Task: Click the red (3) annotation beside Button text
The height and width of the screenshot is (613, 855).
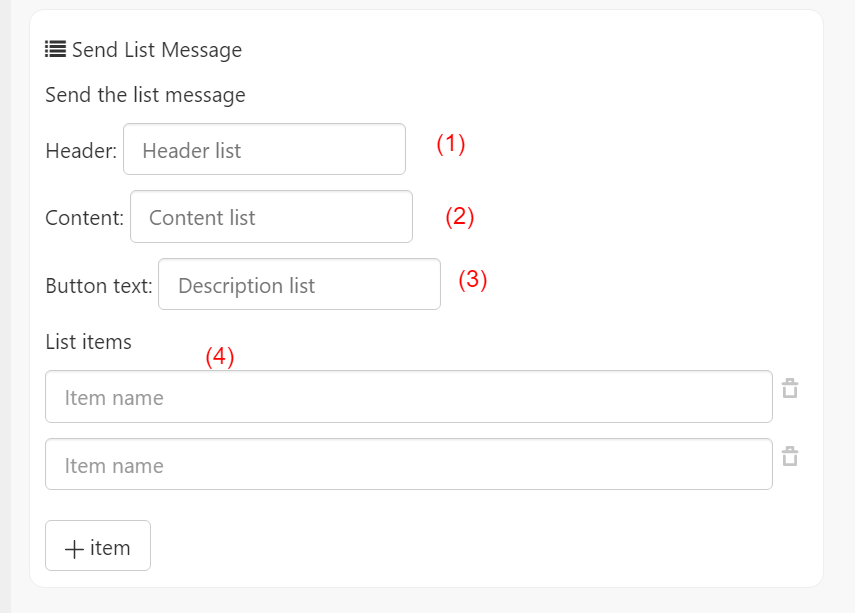Action: pyautogui.click(x=473, y=280)
